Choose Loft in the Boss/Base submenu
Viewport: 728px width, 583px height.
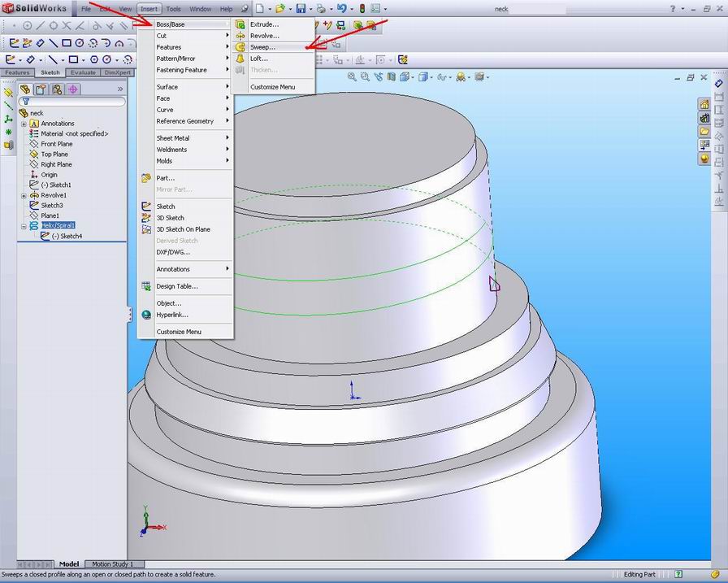click(x=261, y=59)
